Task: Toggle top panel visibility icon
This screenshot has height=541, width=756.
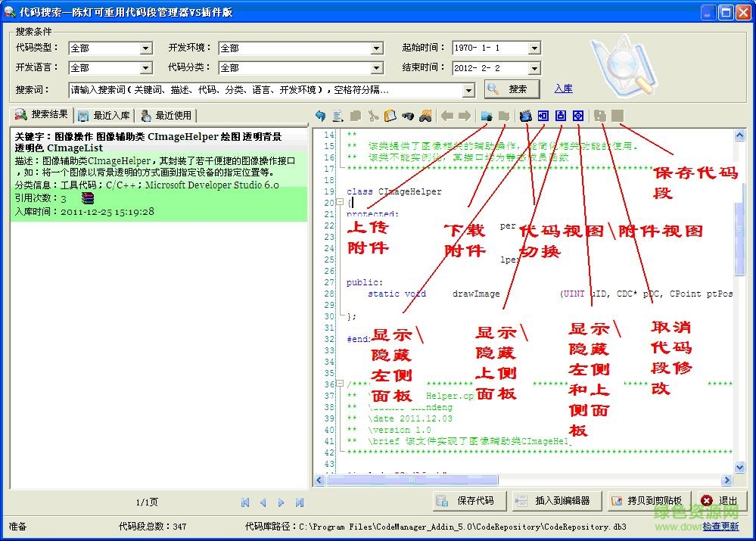Action: click(560, 116)
